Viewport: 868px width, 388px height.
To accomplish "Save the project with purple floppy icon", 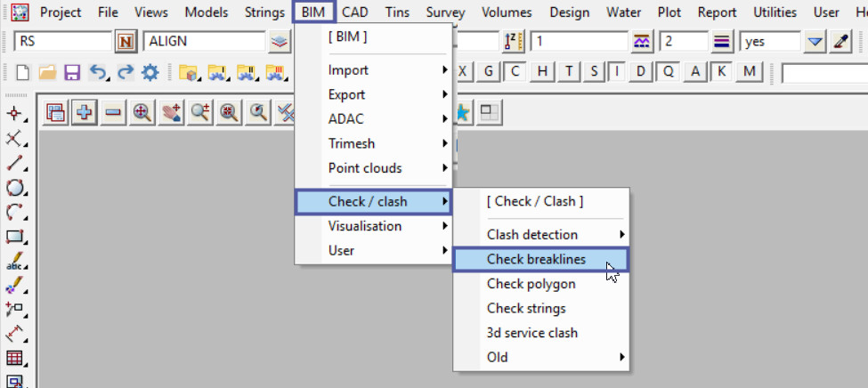I will [72, 72].
